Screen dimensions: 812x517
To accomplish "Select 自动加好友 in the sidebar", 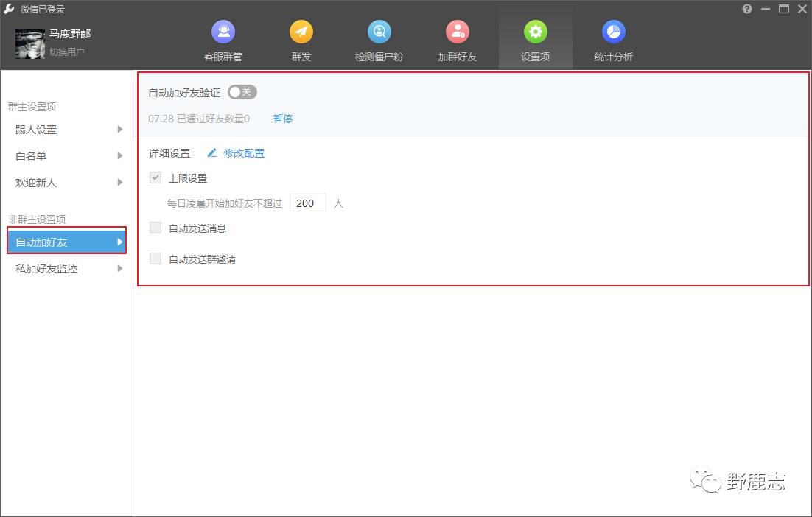I will pyautogui.click(x=66, y=242).
